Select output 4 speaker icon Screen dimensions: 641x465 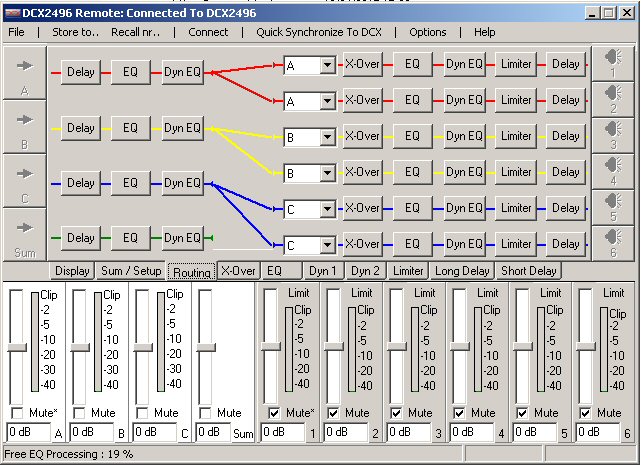pyautogui.click(x=613, y=165)
